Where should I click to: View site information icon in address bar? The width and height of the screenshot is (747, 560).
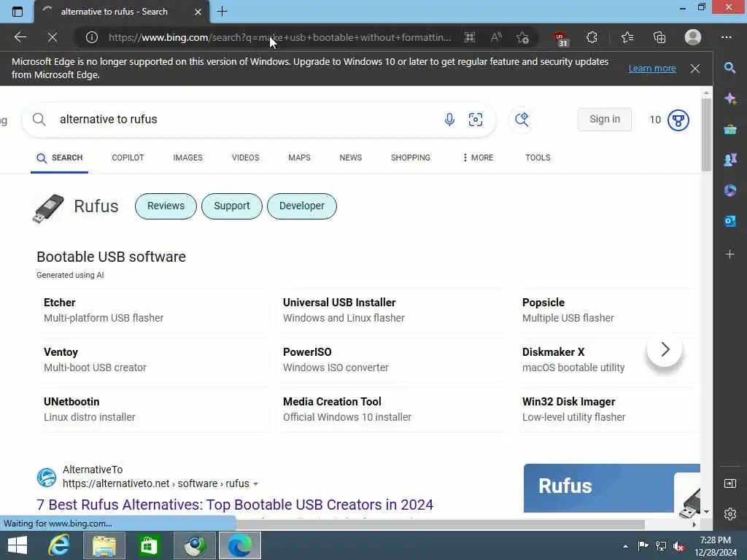coord(91,37)
